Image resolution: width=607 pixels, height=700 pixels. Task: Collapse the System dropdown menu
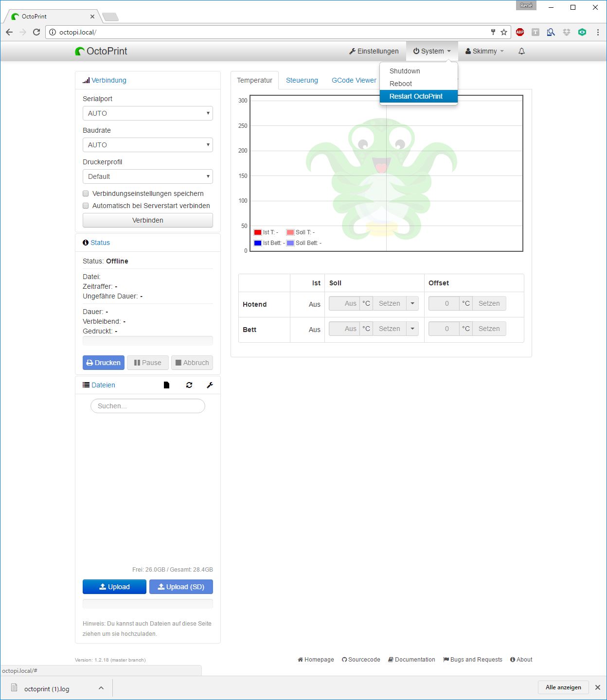(432, 51)
